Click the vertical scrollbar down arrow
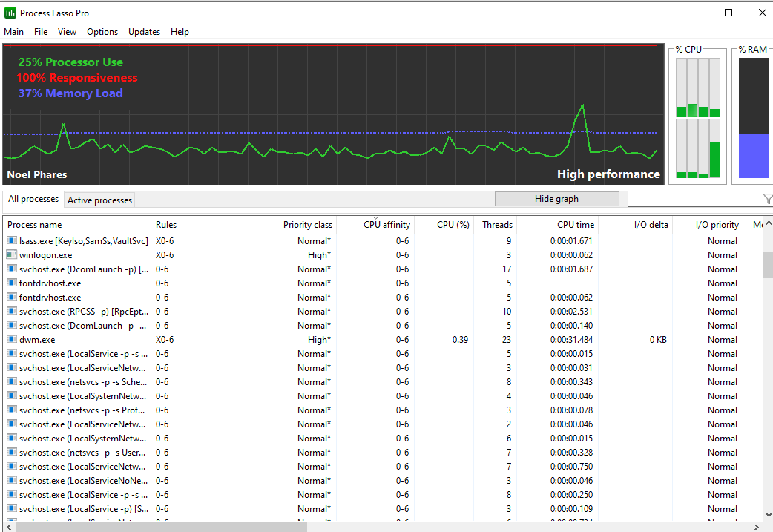 (x=768, y=515)
